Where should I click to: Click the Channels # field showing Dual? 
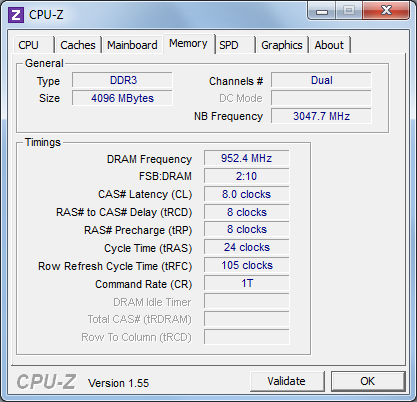[321, 80]
